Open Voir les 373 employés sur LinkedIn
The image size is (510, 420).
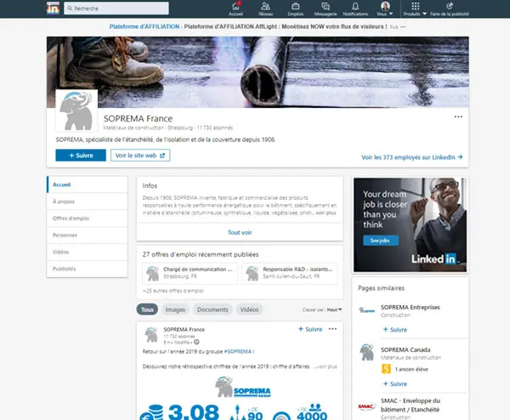click(411, 157)
